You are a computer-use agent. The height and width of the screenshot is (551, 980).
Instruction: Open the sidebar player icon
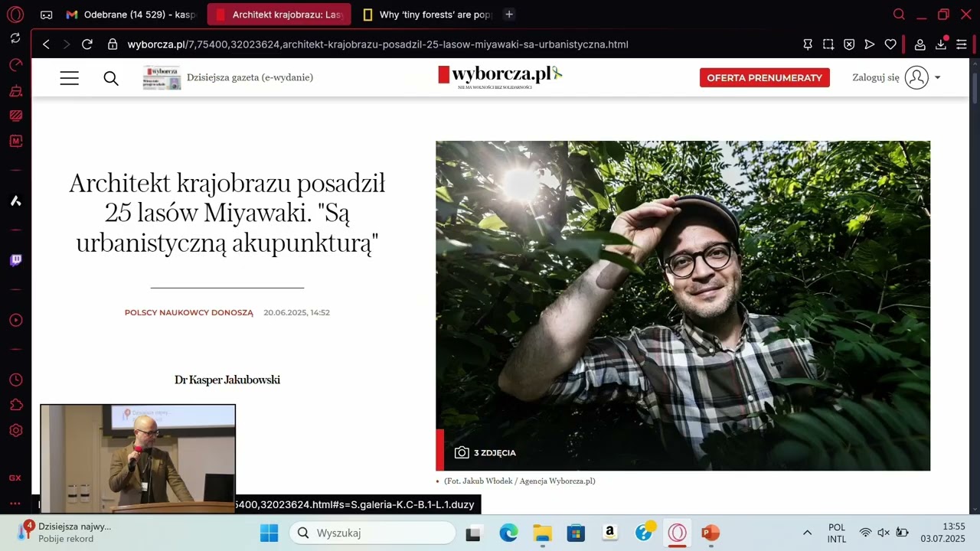tap(15, 320)
